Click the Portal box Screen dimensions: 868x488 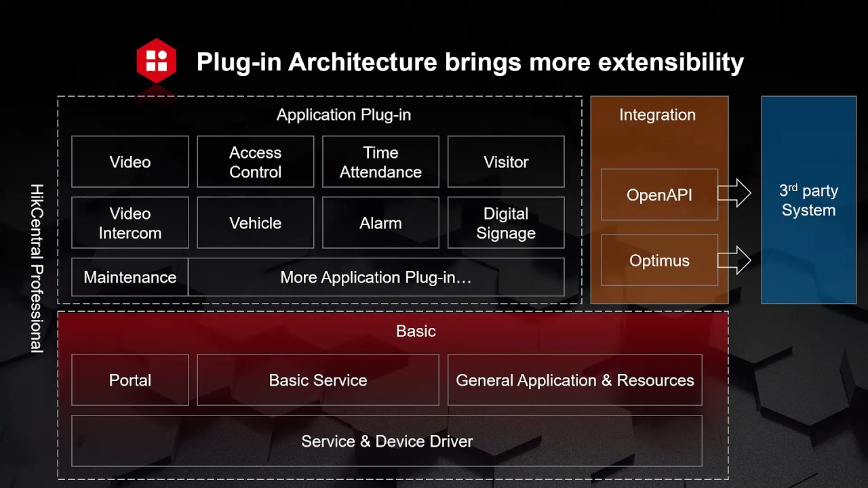tap(130, 380)
